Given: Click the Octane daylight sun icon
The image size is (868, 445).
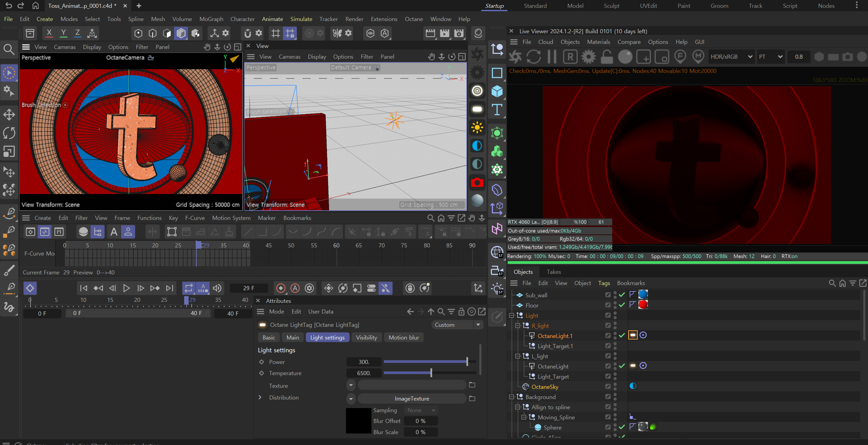Looking at the screenshot, I should point(477,128).
